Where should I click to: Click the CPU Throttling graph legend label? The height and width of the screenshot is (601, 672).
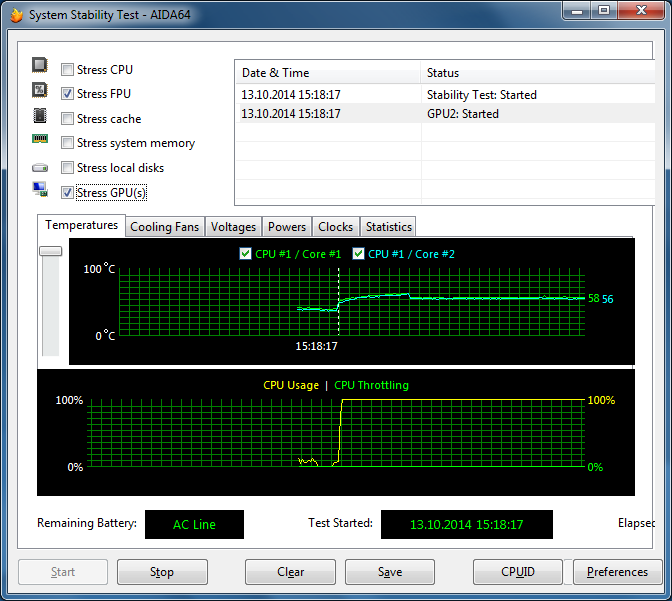tap(371, 385)
